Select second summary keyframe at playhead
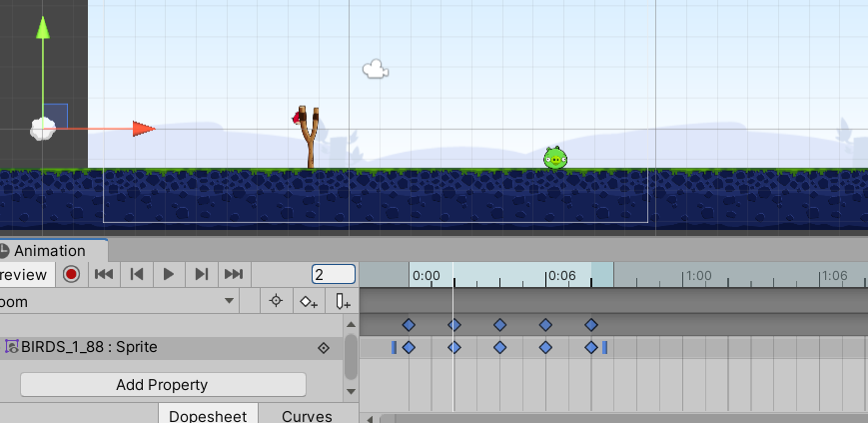This screenshot has width=868, height=423. pos(453,325)
